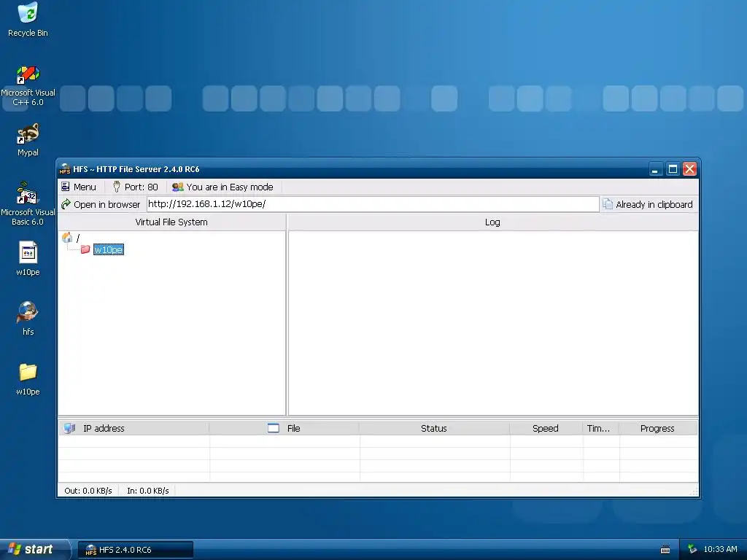Image resolution: width=747 pixels, height=560 pixels.
Task: Click the Out: 0.0 KB/s status entry
Action: 88,491
